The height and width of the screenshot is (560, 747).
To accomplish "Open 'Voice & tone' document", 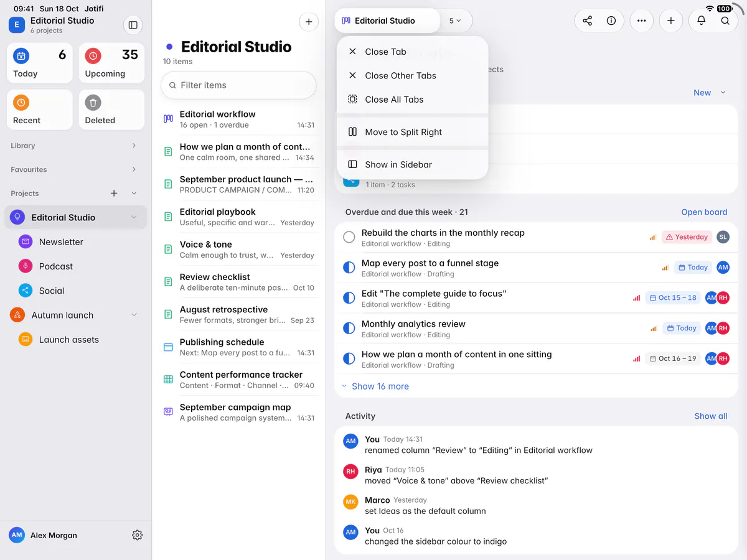I will pyautogui.click(x=239, y=250).
